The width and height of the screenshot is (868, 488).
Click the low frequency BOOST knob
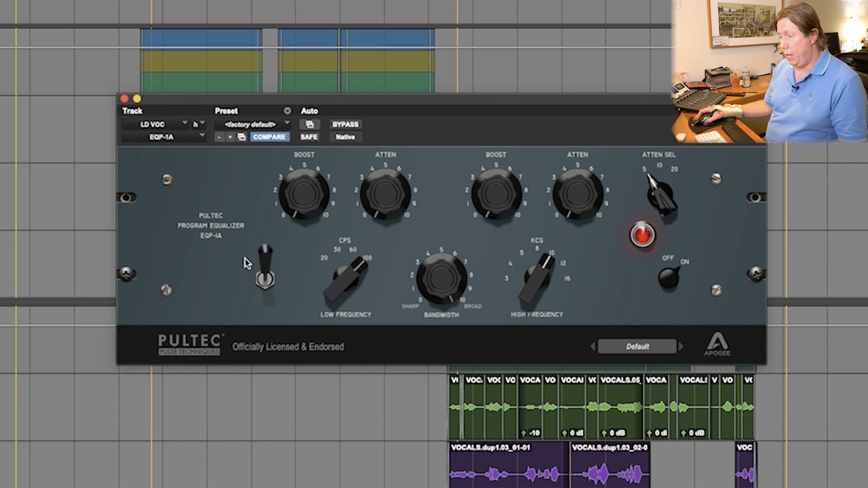(304, 195)
